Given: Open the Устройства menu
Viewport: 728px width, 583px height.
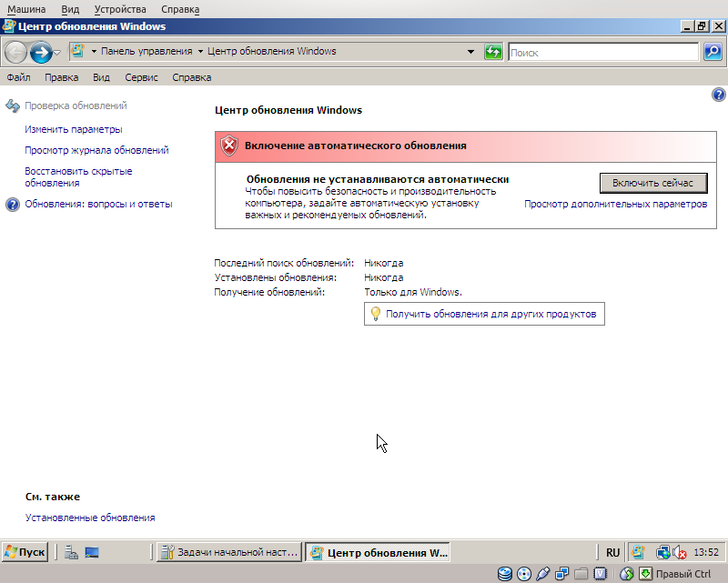Looking at the screenshot, I should tap(120, 8).
